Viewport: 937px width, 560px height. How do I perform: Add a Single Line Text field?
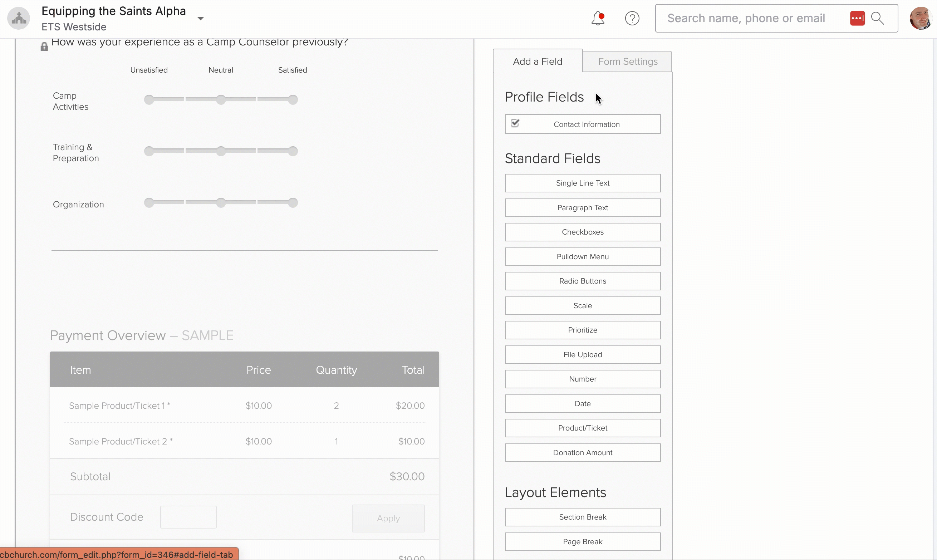[x=582, y=183]
